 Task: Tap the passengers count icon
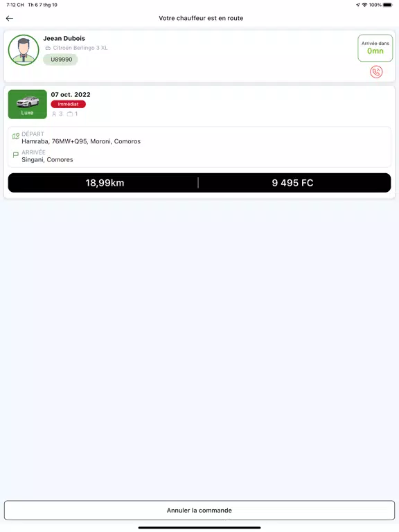click(x=54, y=114)
